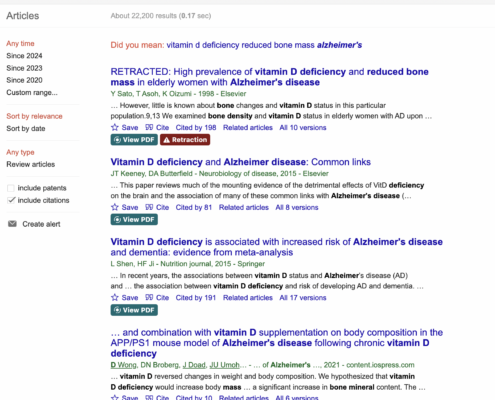495x400 pixels.
Task: Click the Save star icon for the Shen meta-analysis article
Action: pos(115,297)
